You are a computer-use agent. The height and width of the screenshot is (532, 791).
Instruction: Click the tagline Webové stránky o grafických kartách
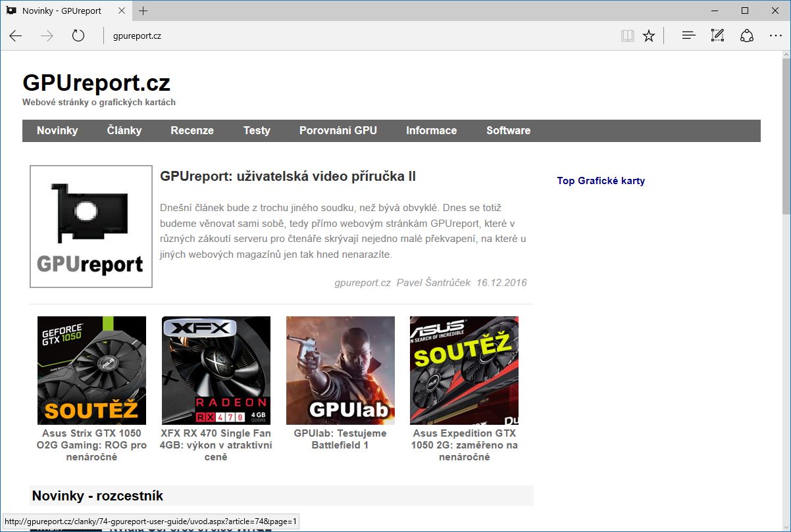click(99, 103)
